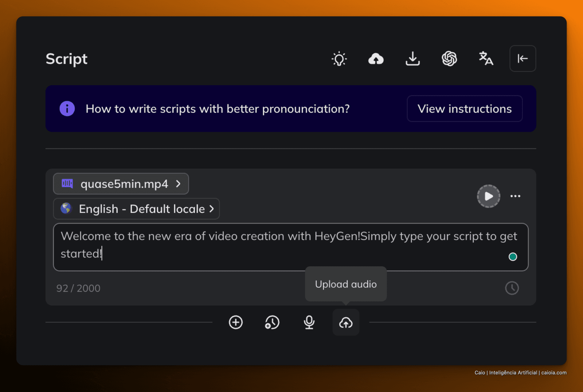Screen dimensions: 583x392
Task: Click the lightbulb tips icon
Action: pos(339,59)
